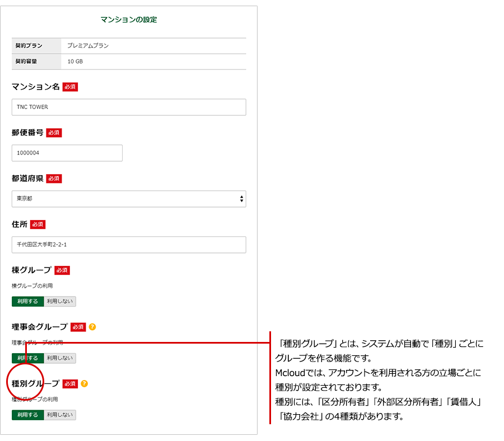The width and height of the screenshot is (504, 441).
Task: Click the 10 GB contract capacity value
Action: coord(75,62)
